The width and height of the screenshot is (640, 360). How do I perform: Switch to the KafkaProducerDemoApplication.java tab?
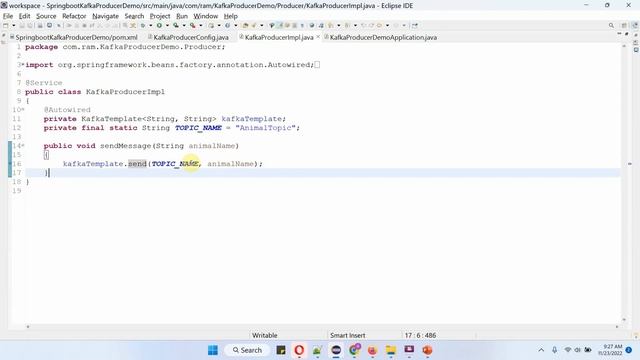tap(380, 37)
